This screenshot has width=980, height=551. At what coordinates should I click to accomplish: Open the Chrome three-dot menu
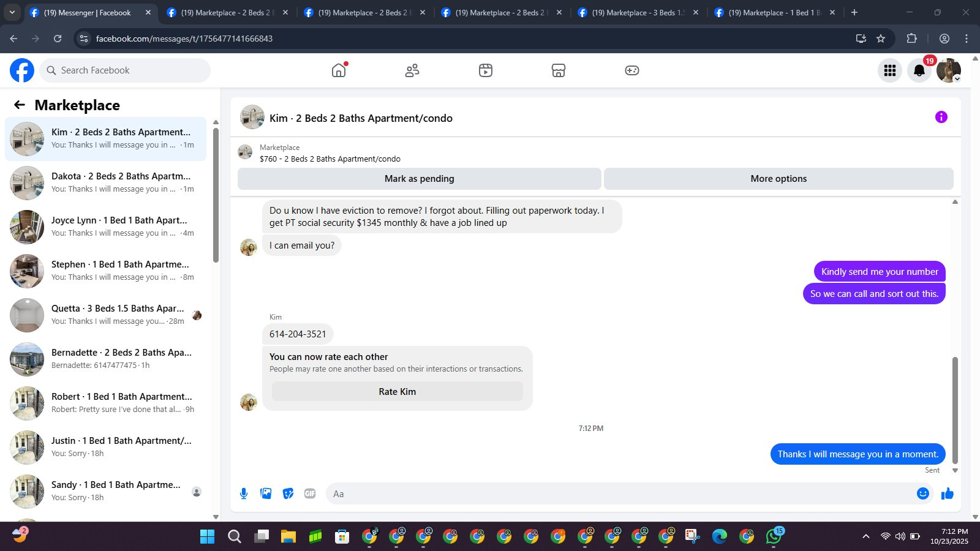pyautogui.click(x=967, y=39)
